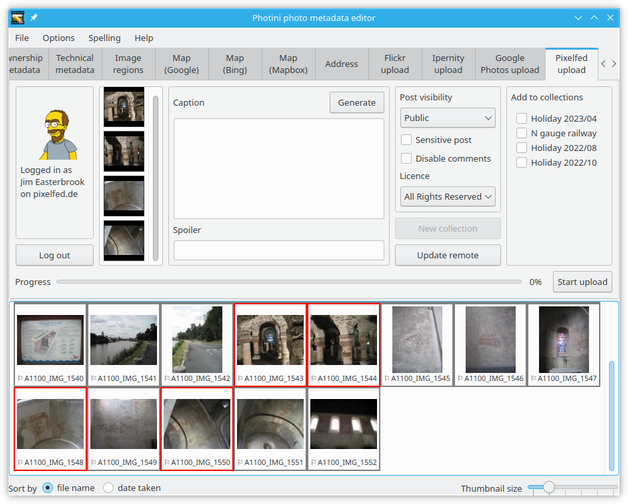Select thumbnail A1100_IMG_1550
Image resolution: width=628 pixels, height=504 pixels.
(197, 429)
